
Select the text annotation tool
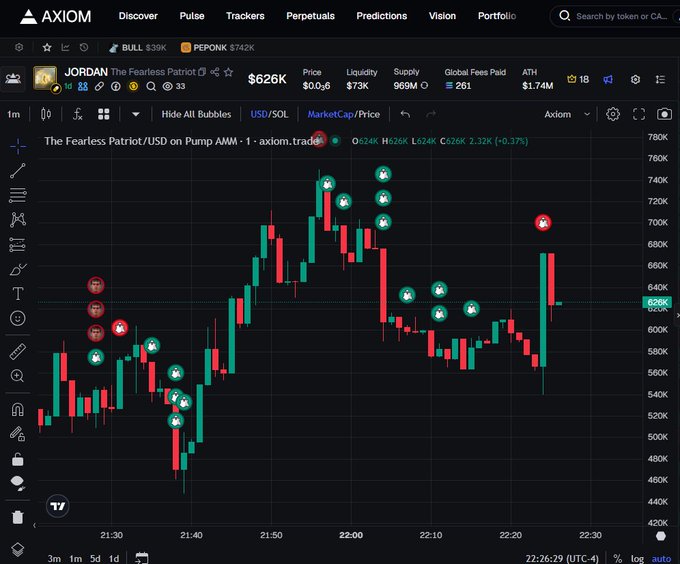(x=18, y=293)
